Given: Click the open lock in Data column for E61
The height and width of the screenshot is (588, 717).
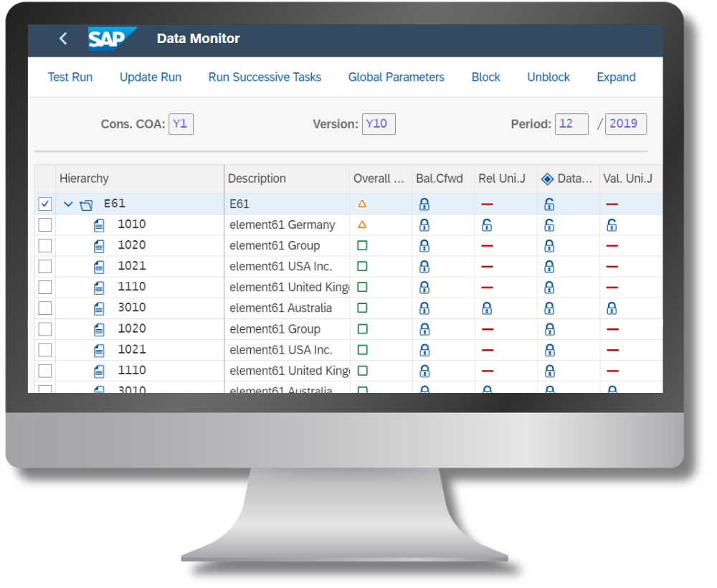Looking at the screenshot, I should coord(549,204).
